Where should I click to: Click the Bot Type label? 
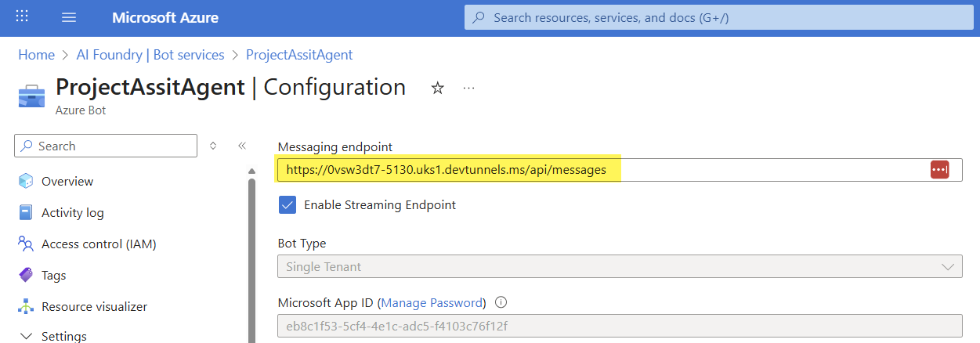coord(302,244)
